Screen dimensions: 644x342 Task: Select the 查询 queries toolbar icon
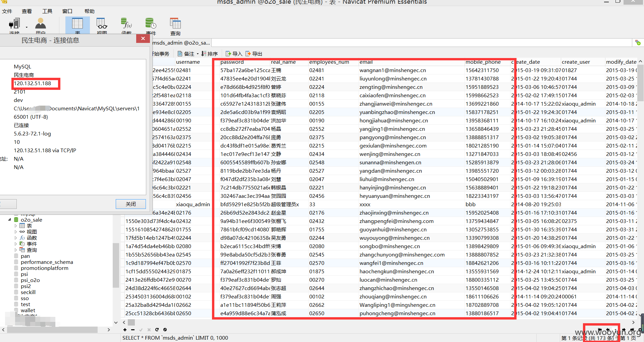(x=175, y=26)
